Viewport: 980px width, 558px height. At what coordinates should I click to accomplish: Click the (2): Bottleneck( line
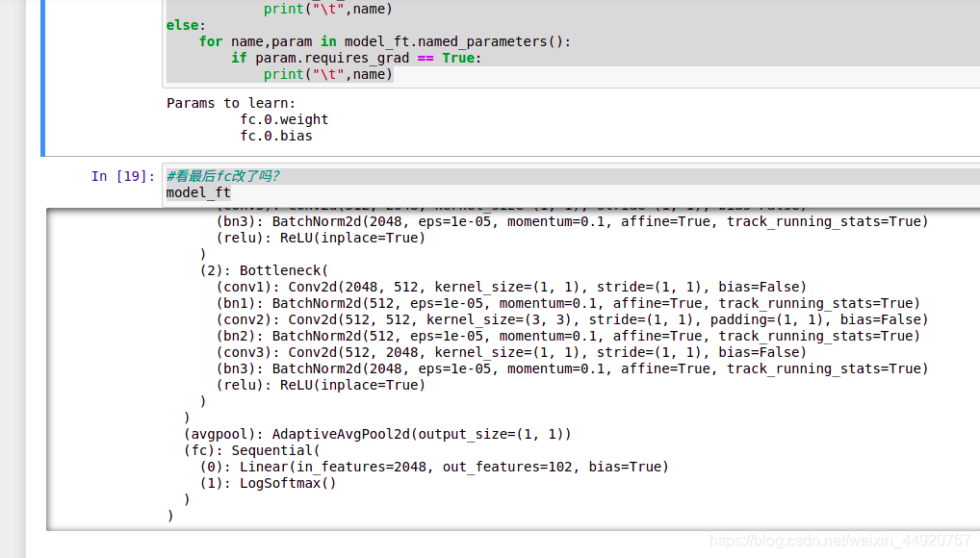264,270
